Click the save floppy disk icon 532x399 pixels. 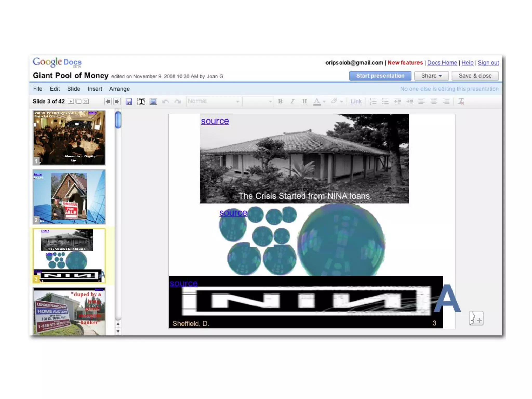tap(129, 102)
